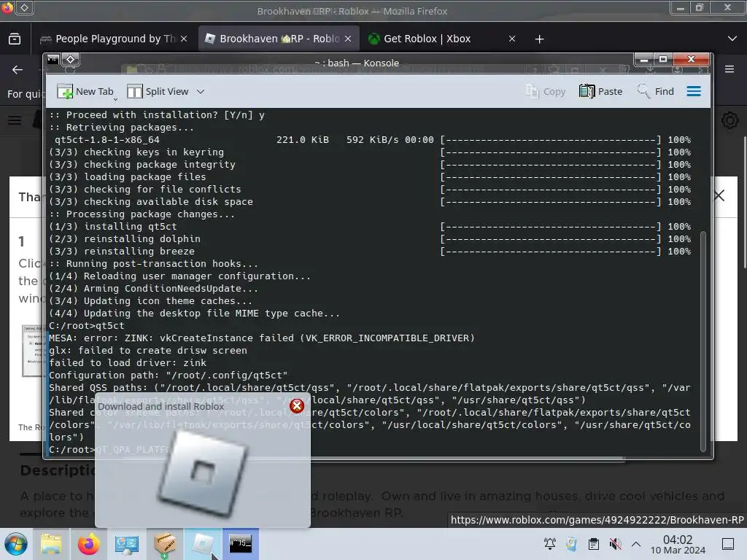This screenshot has height=560, width=747.
Task: Close the People Playground tab
Action: click(184, 39)
